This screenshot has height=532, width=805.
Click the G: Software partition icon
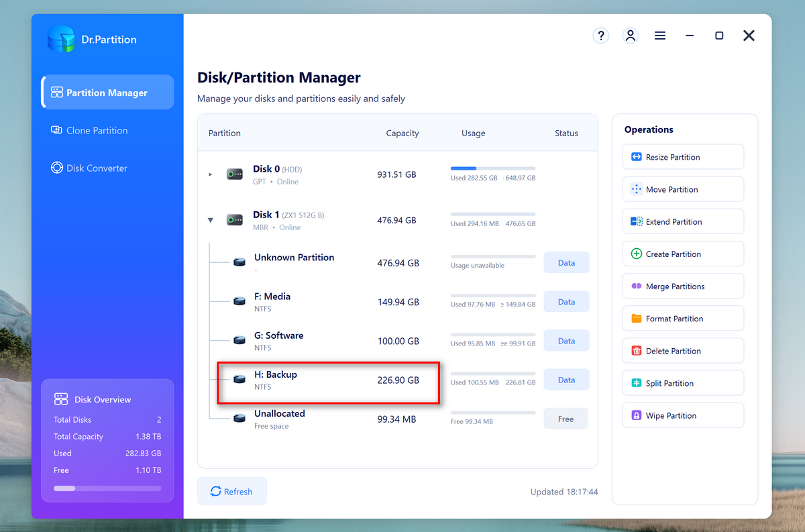point(239,340)
